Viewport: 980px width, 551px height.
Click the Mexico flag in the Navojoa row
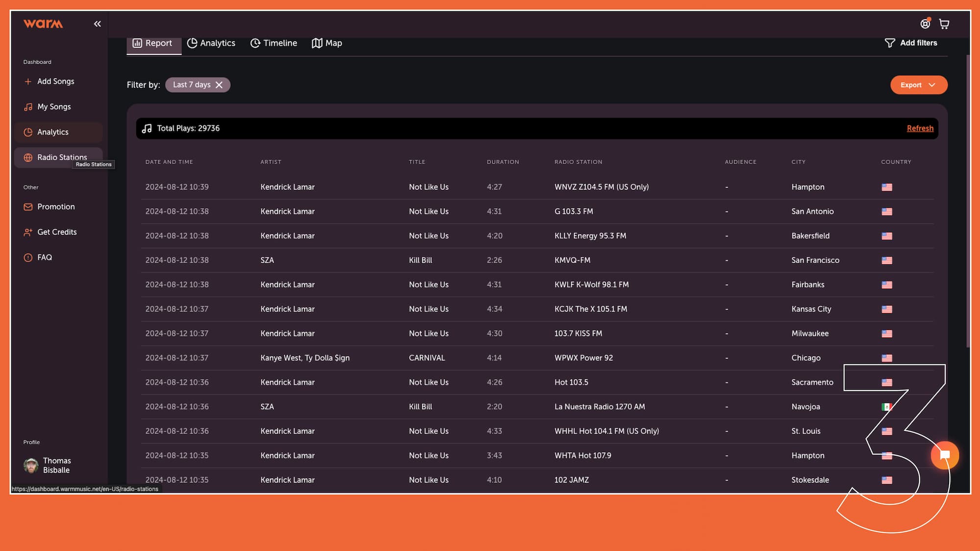887,407
